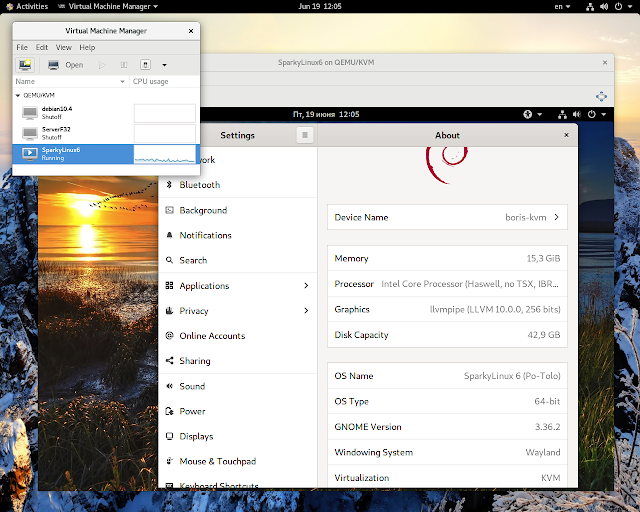Select the debian10.4 virtual machine

(106, 113)
